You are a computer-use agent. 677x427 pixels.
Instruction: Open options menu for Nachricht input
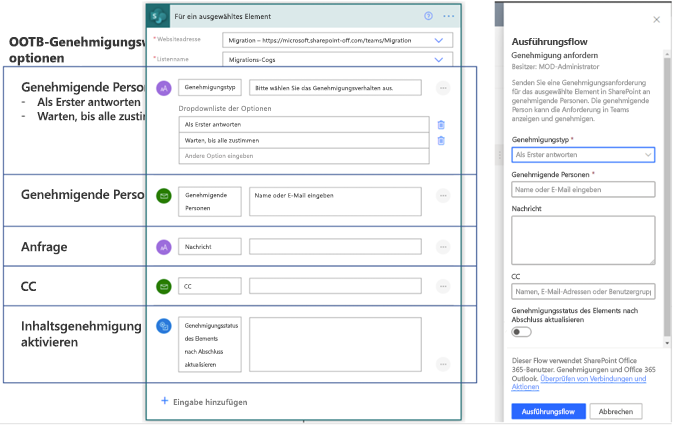[443, 247]
